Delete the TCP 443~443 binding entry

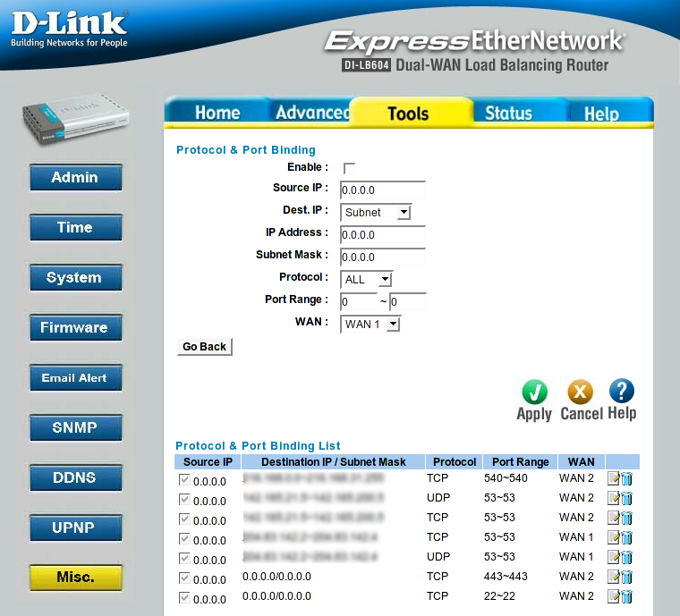(x=626, y=577)
